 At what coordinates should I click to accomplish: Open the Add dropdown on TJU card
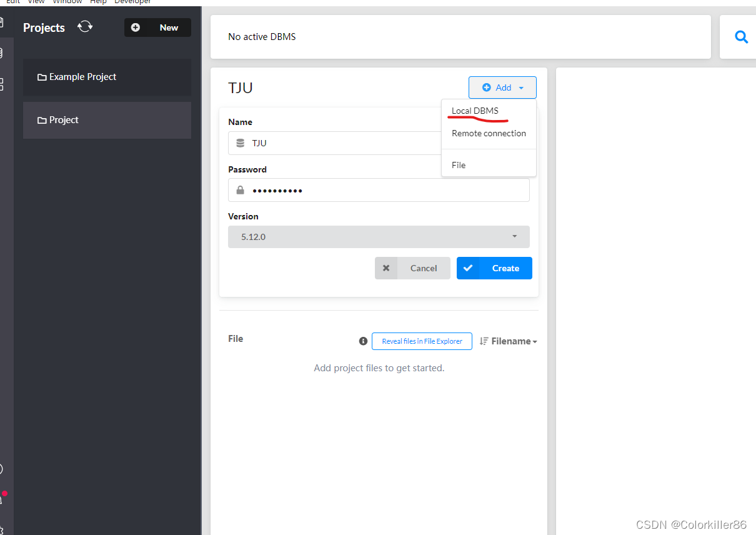click(x=502, y=87)
